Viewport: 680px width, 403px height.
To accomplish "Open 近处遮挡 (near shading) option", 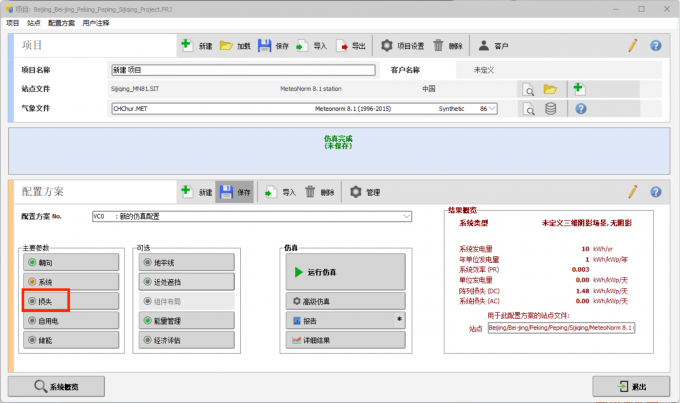I will click(x=186, y=281).
